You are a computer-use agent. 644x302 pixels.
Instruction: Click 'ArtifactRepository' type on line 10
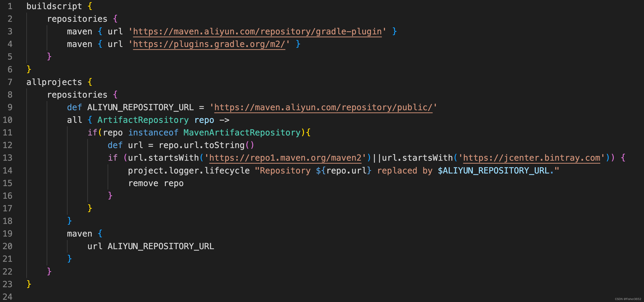coord(143,120)
